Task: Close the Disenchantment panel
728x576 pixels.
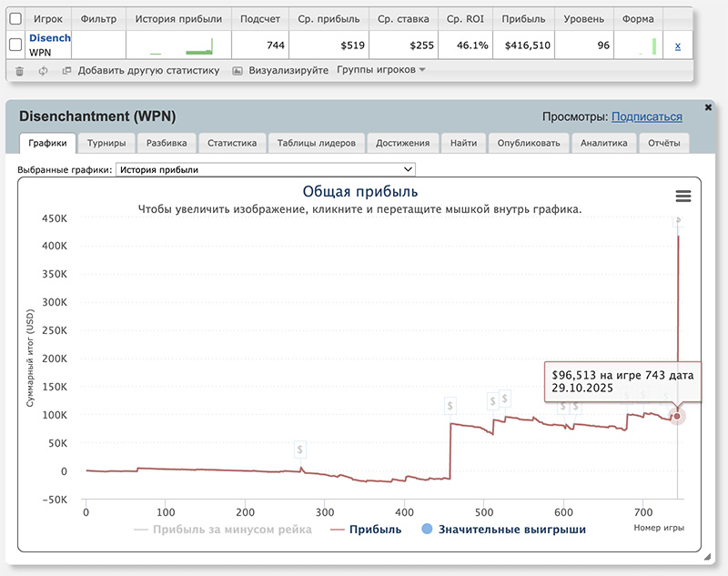Action: click(x=709, y=106)
